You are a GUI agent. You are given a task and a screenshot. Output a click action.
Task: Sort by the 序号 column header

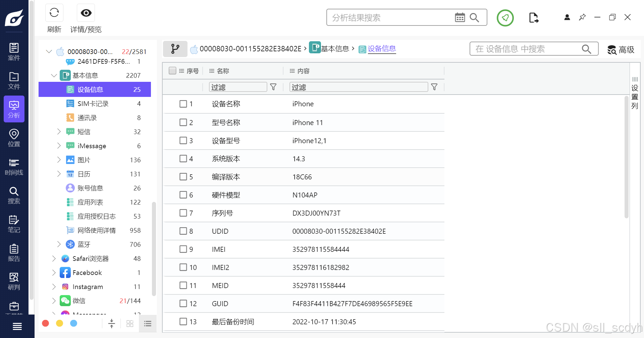point(193,71)
